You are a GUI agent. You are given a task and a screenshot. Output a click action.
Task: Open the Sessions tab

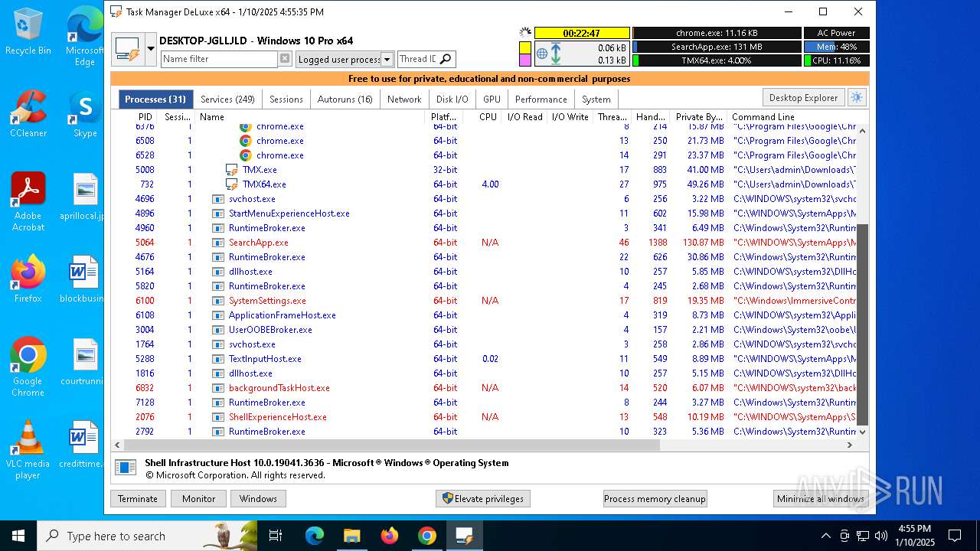[x=286, y=99]
